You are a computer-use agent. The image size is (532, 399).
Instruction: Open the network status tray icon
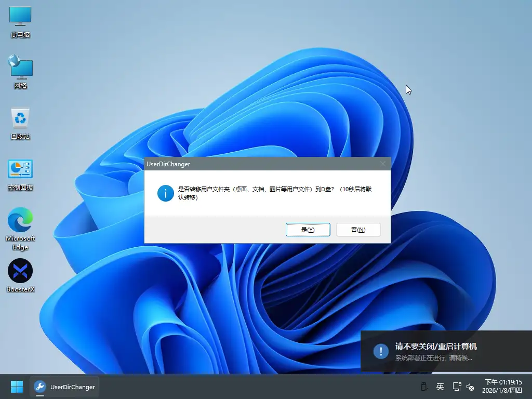pyautogui.click(x=457, y=387)
